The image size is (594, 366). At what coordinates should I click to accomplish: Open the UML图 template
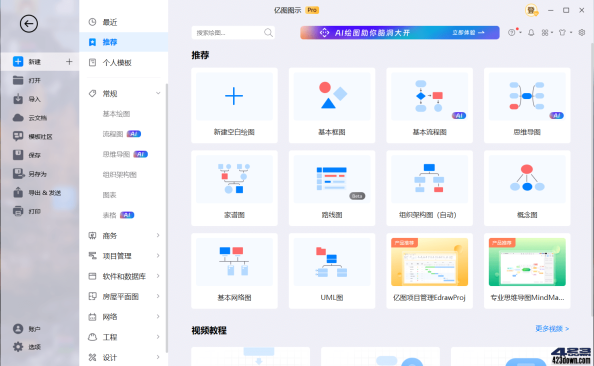(x=332, y=271)
